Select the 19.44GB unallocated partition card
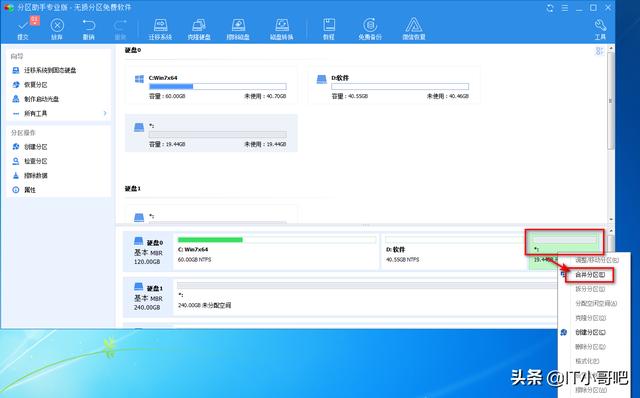Viewport: 640px width, 398px height. click(211, 133)
